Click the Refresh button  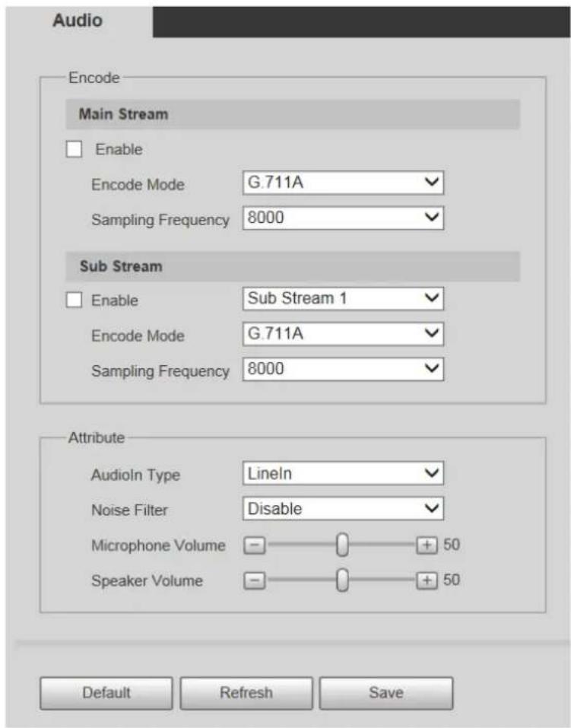246,693
